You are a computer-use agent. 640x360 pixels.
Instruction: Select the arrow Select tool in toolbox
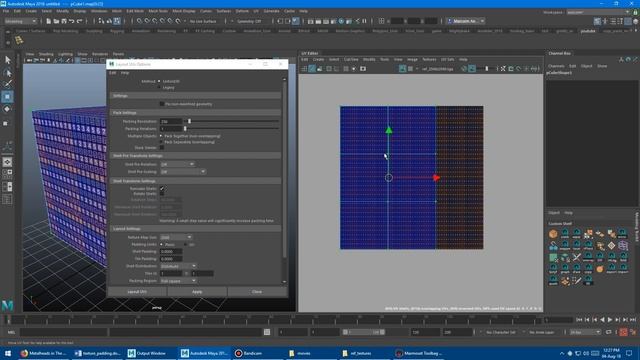[x=7, y=60]
